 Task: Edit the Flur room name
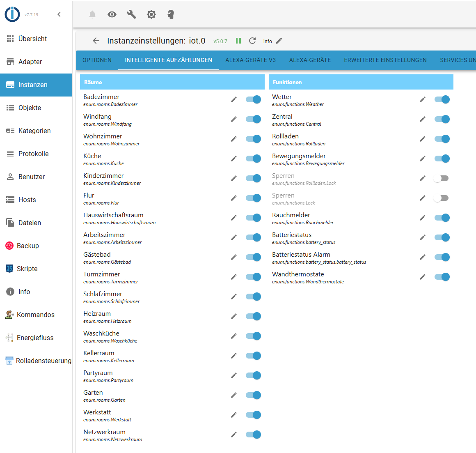(234, 198)
